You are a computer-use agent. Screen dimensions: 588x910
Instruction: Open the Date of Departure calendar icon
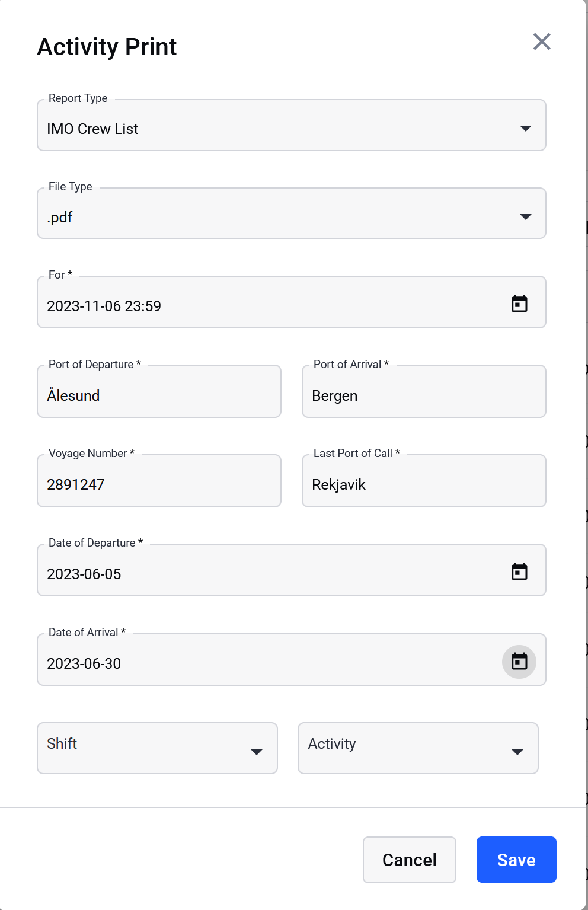click(x=519, y=571)
